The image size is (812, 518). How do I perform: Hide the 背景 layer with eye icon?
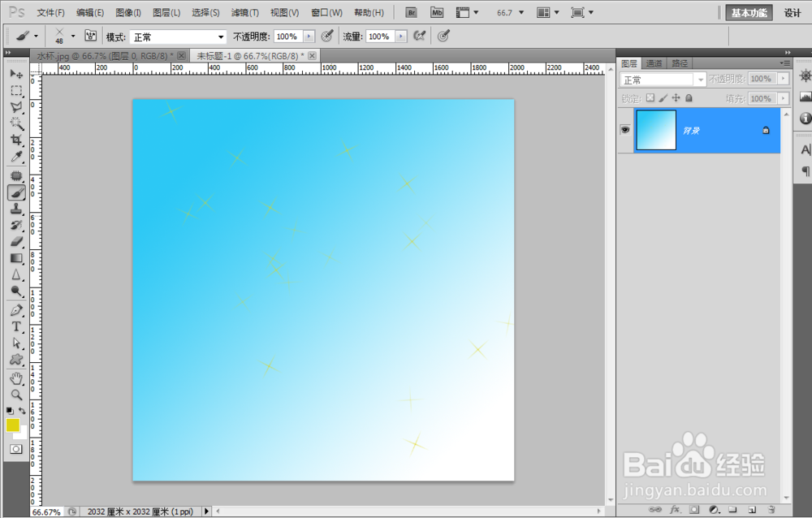(x=625, y=130)
